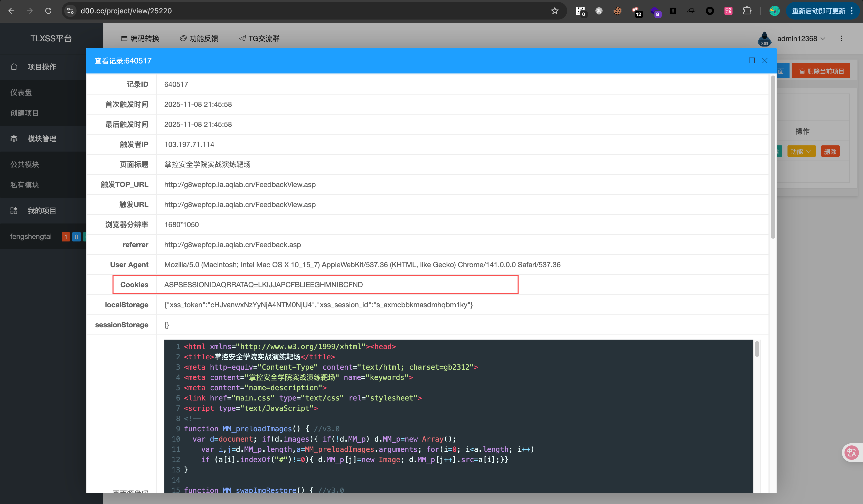The height and width of the screenshot is (504, 863).
Task: Maximize the record 640517 dialog
Action: [752, 61]
